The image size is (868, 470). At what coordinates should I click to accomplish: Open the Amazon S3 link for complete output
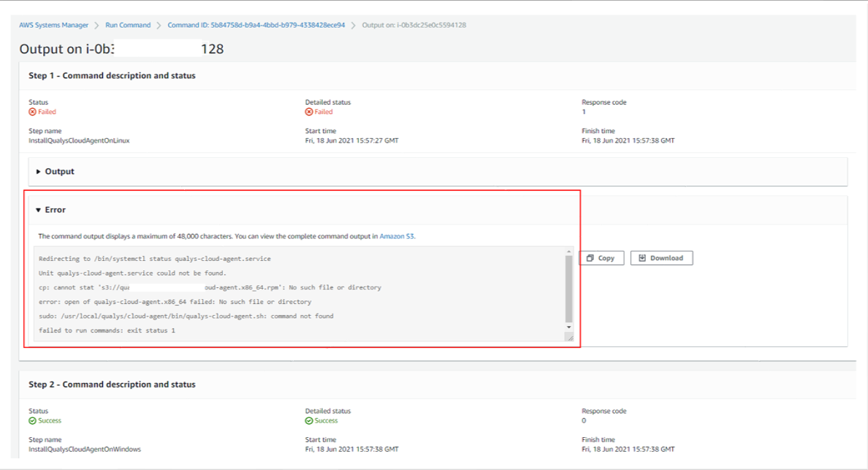point(397,236)
